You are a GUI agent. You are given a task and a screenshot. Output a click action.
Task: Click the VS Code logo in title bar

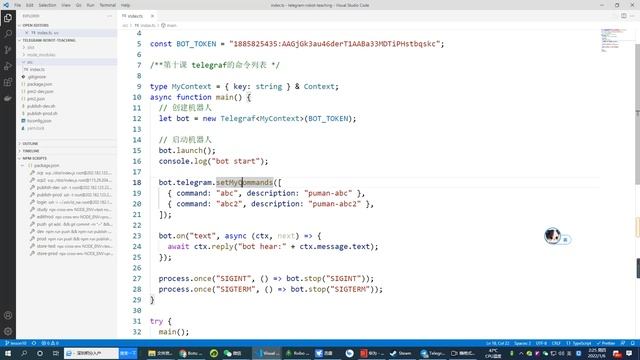tap(6, 5)
